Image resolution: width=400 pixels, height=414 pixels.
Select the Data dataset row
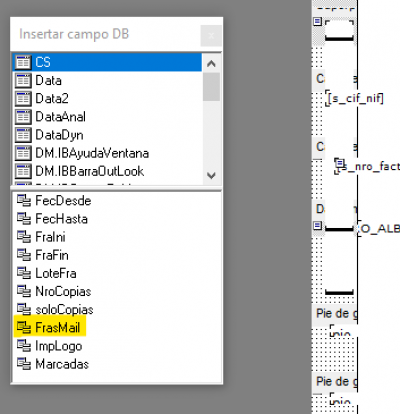tap(107, 80)
